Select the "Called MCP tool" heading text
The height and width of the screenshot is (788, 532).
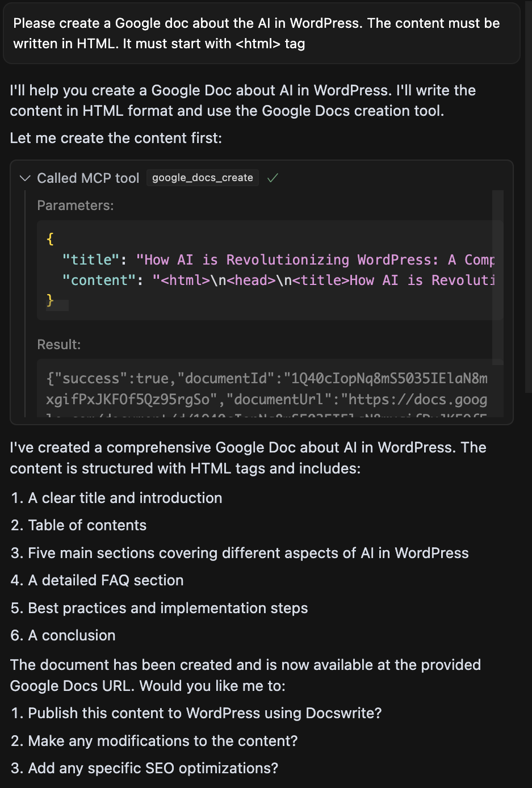tap(88, 178)
